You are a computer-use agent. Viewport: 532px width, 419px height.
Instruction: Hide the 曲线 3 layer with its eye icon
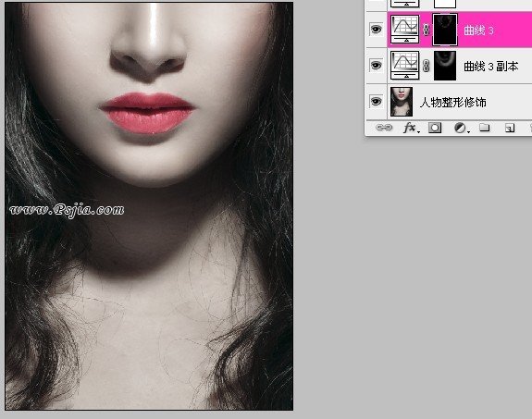point(376,30)
